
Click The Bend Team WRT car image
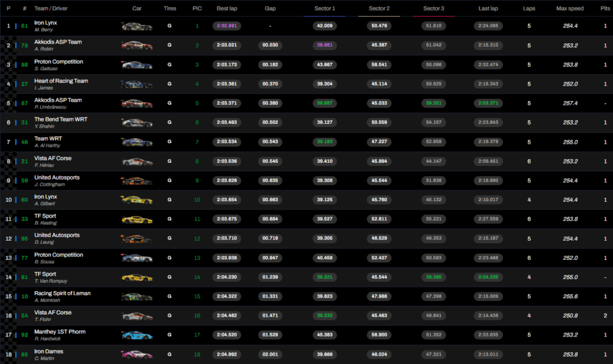pyautogui.click(x=136, y=123)
